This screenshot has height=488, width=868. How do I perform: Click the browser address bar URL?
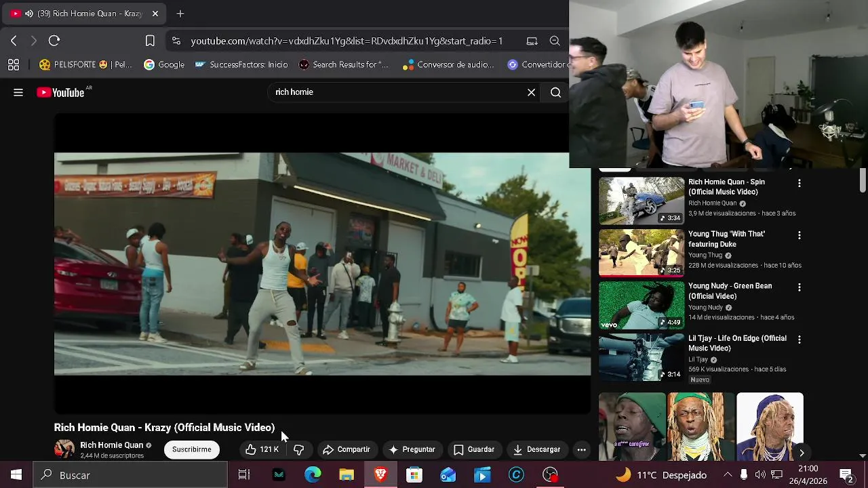point(347,41)
